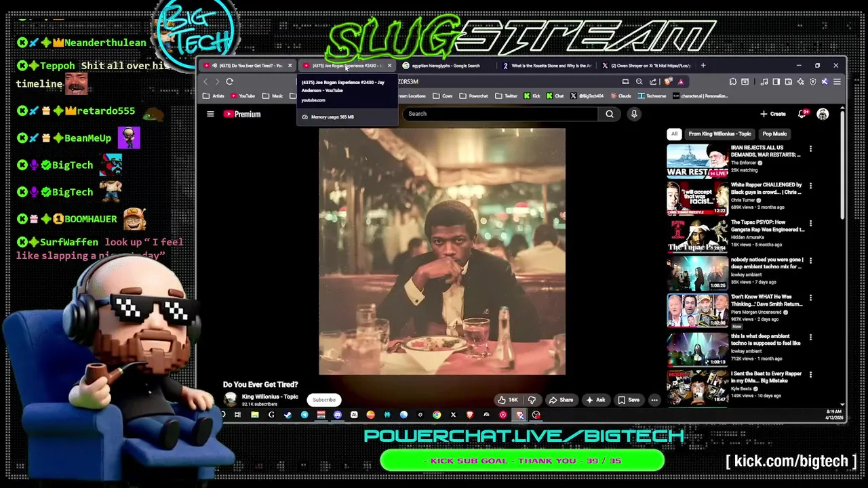Click the Brave Rewards triangle icon
The height and width of the screenshot is (488, 868).
coord(681,81)
